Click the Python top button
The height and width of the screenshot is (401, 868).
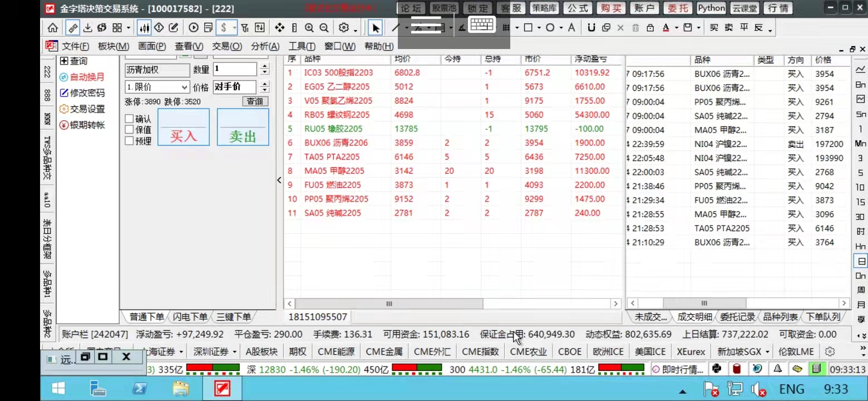pyautogui.click(x=712, y=8)
